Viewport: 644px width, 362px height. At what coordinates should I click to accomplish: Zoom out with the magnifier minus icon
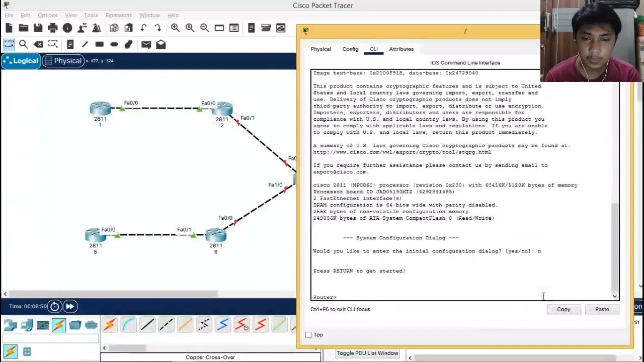pyautogui.click(x=205, y=28)
